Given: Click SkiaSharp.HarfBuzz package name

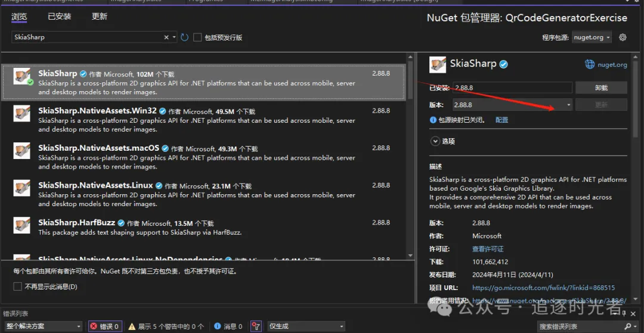Looking at the screenshot, I should pos(77,223).
